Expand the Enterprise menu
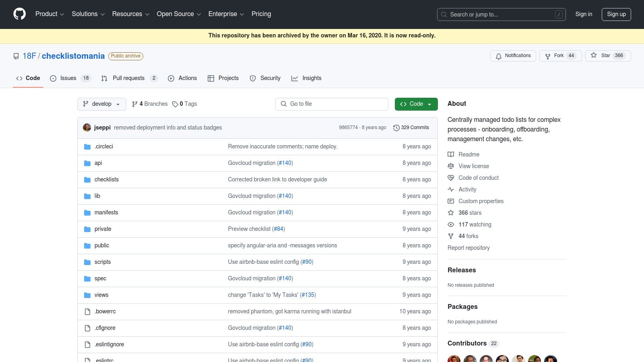The image size is (644, 362). (226, 14)
